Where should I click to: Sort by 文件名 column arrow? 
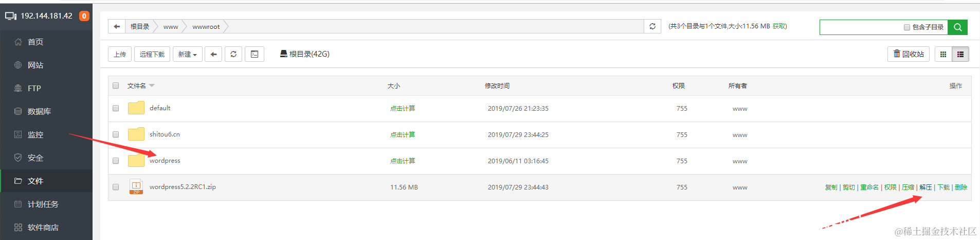[x=152, y=85]
